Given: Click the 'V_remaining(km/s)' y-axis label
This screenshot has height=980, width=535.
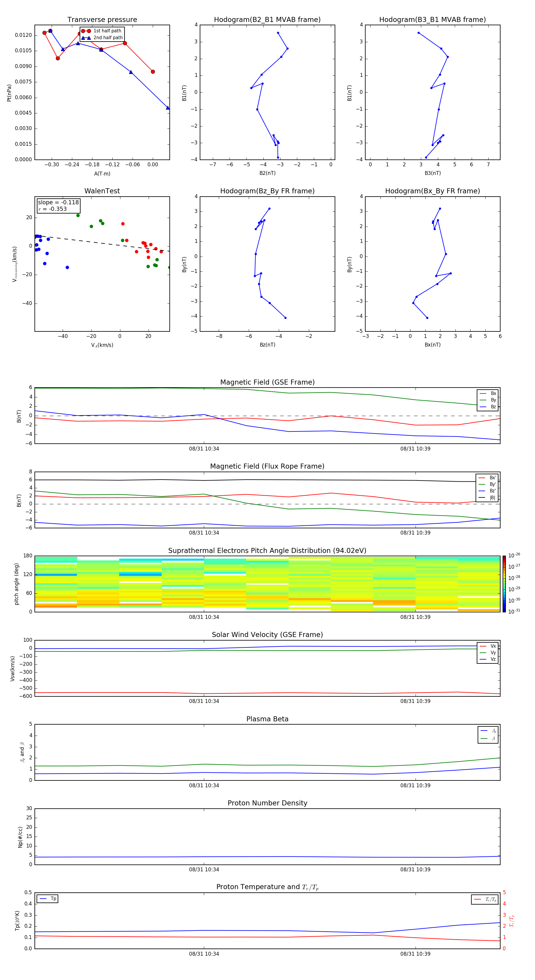Looking at the screenshot, I should coord(15,264).
